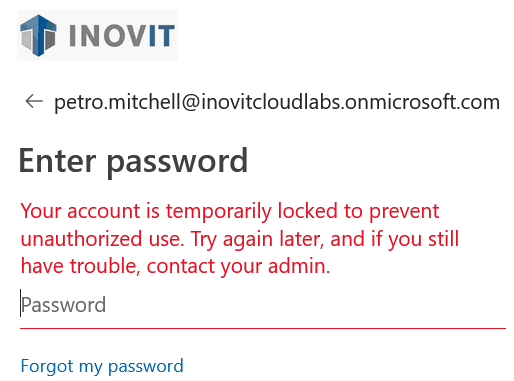This screenshot has height=381, width=514.
Task: Place cursor at start of Password box
Action: pos(21,305)
